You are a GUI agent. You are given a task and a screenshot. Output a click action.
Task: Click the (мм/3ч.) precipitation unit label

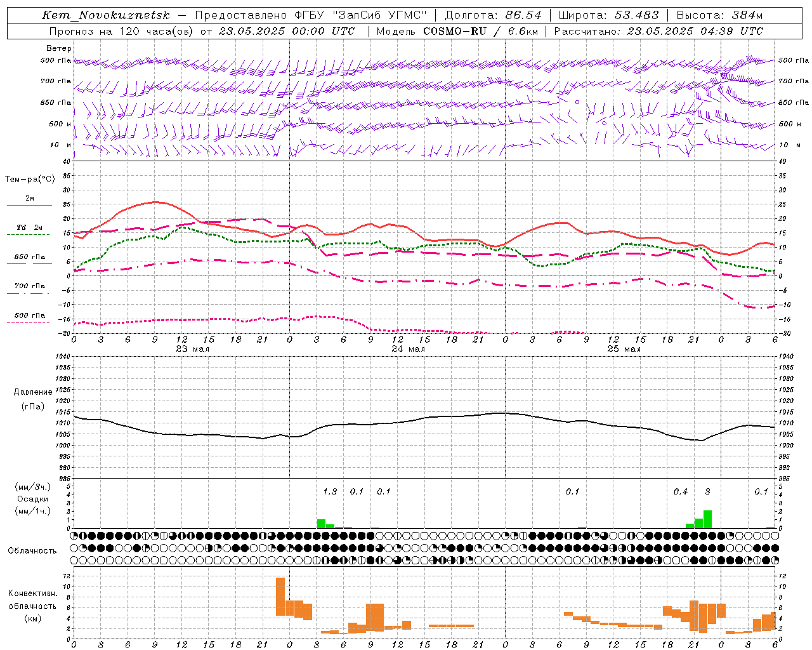pos(33,487)
